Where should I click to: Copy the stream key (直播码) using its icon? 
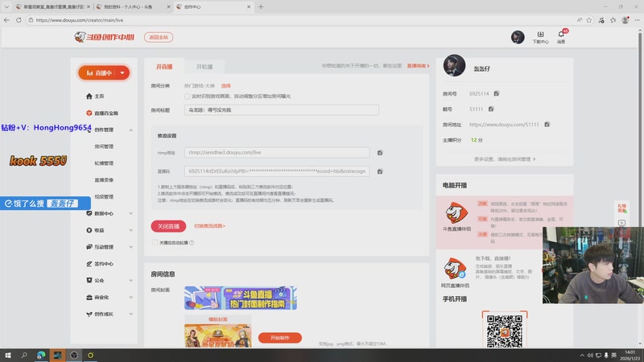pos(380,171)
